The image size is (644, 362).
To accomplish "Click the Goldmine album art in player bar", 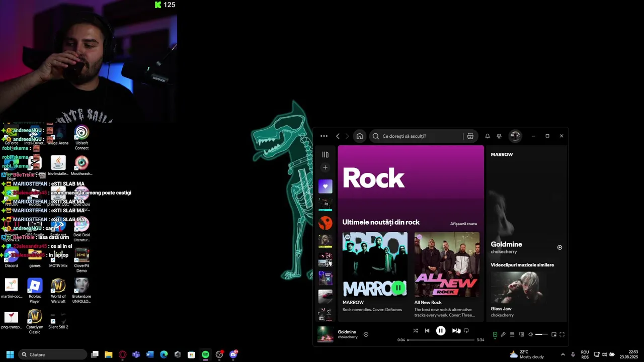I will (325, 334).
